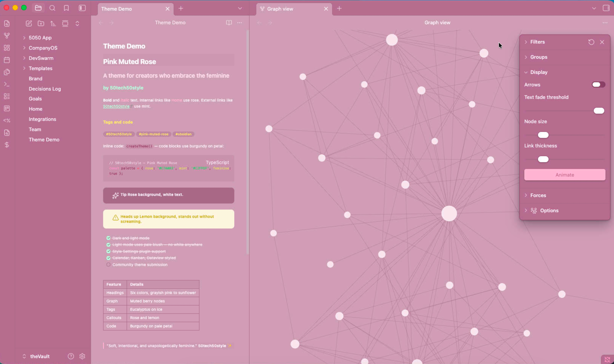Add new tab beside Graph view

point(339,8)
